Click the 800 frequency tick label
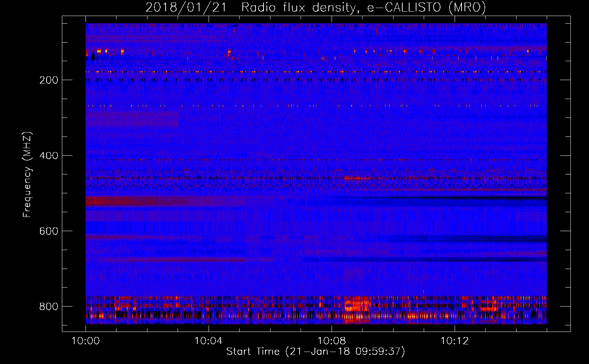 pos(49,306)
